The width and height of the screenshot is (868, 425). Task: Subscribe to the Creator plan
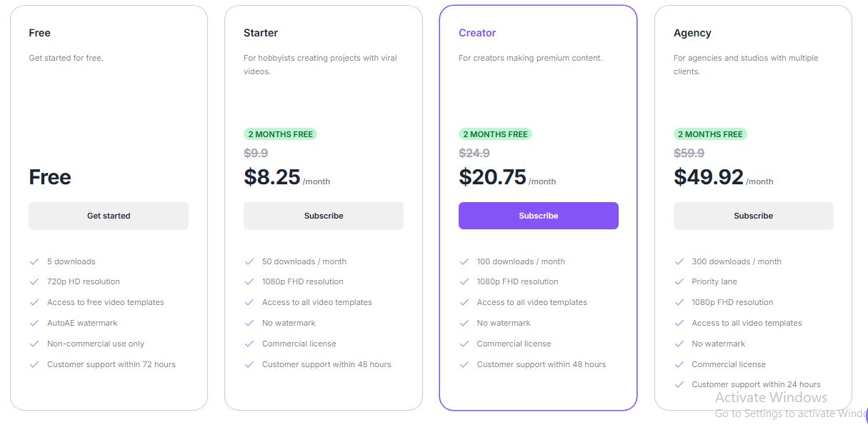538,216
